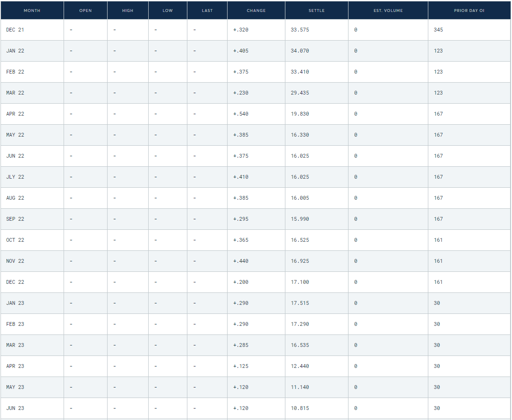Click the LAST column header
The image size is (512, 420).
tap(207, 11)
